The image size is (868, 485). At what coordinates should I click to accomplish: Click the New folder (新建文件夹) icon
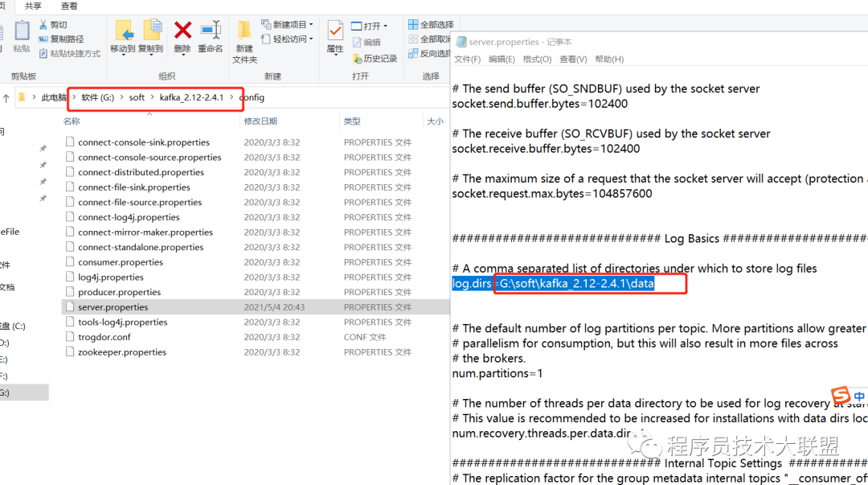[244, 31]
